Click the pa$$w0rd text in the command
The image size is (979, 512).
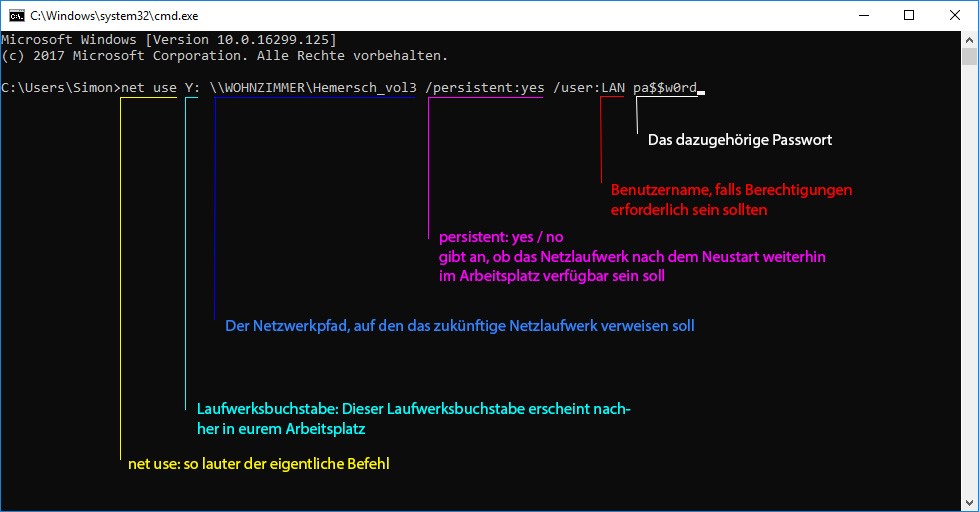(x=665, y=88)
